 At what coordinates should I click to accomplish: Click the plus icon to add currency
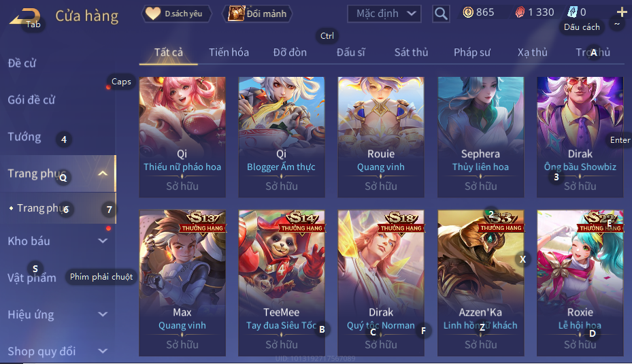(622, 12)
